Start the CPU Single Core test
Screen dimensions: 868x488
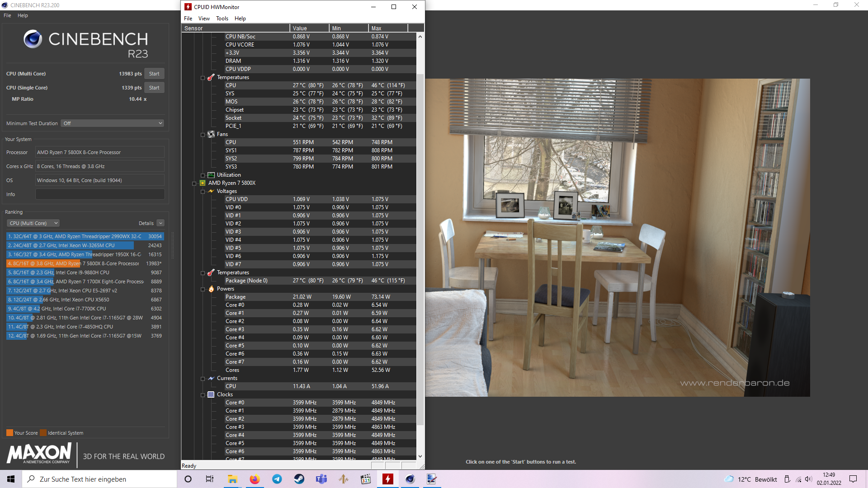click(154, 88)
